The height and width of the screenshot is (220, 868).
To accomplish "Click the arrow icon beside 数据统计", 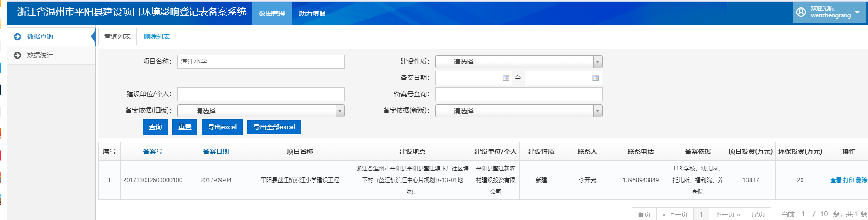I will [17, 55].
